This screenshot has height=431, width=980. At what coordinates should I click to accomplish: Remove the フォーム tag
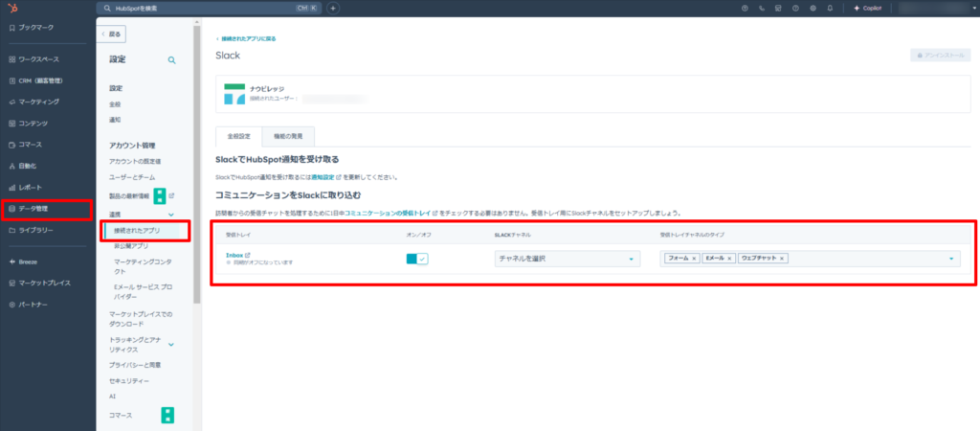click(695, 259)
